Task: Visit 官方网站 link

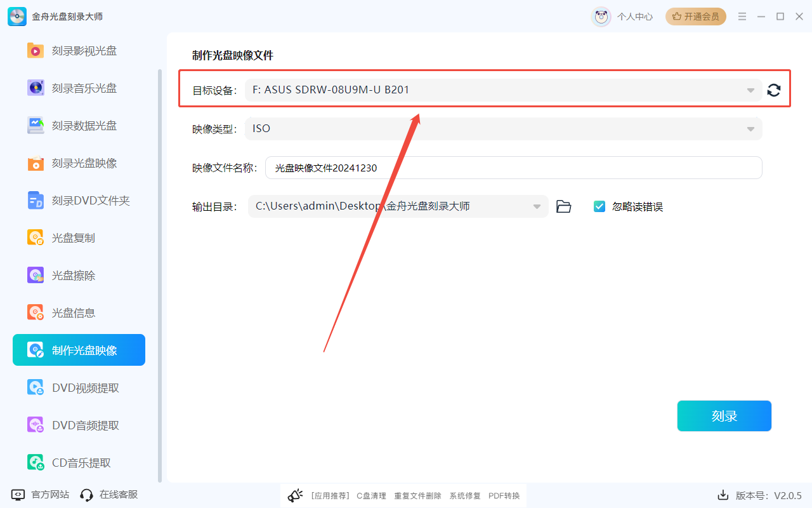Action: pyautogui.click(x=50, y=495)
